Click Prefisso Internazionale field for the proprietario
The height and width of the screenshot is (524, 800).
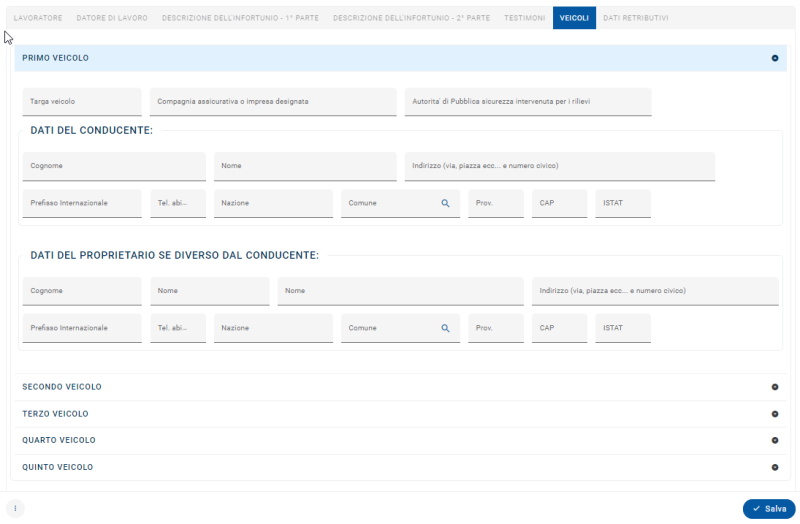[82, 328]
